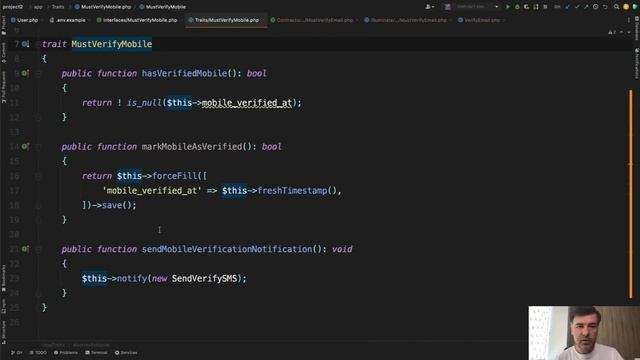Viewport: 640px width, 360px height.
Task: Open the user account icon dropdown
Action: 430,7
